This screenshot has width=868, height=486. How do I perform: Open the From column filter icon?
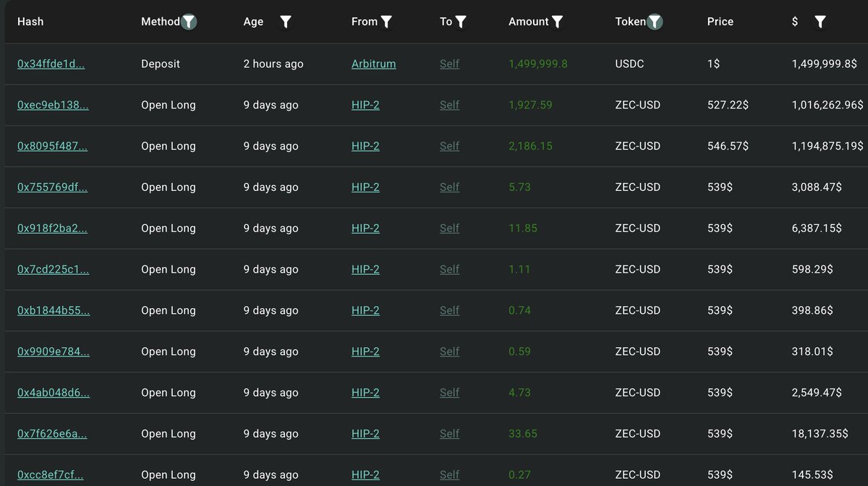(x=386, y=22)
